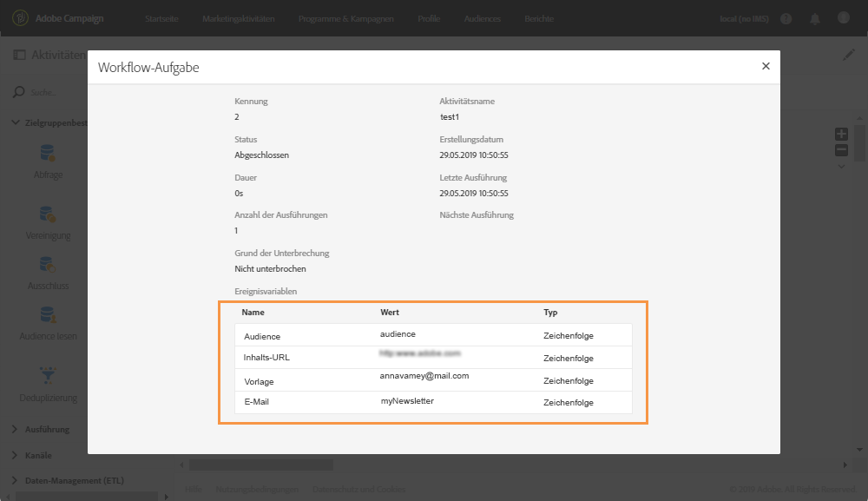Screen dimensions: 868x501
Task: Select the E-Mail variable row name
Action: [x=256, y=402]
